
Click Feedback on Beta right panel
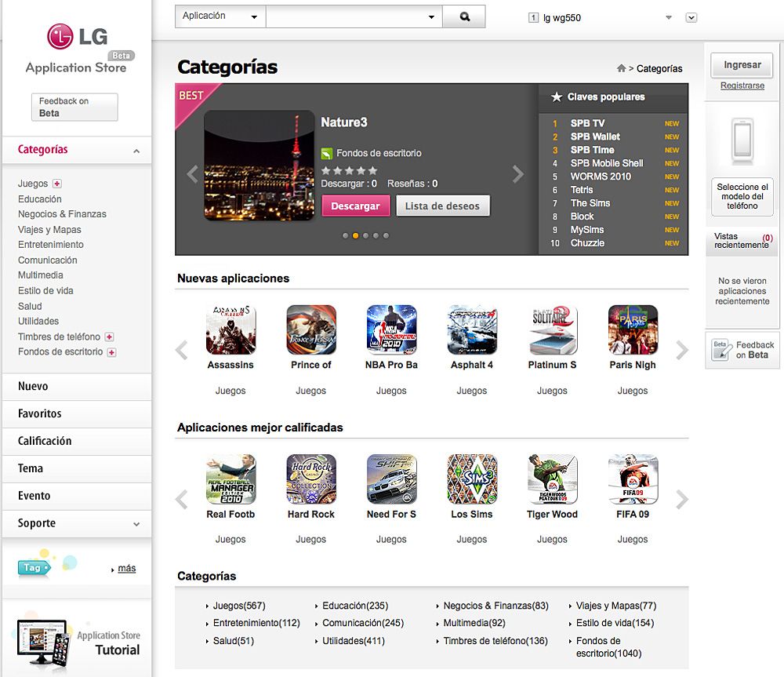coord(742,350)
